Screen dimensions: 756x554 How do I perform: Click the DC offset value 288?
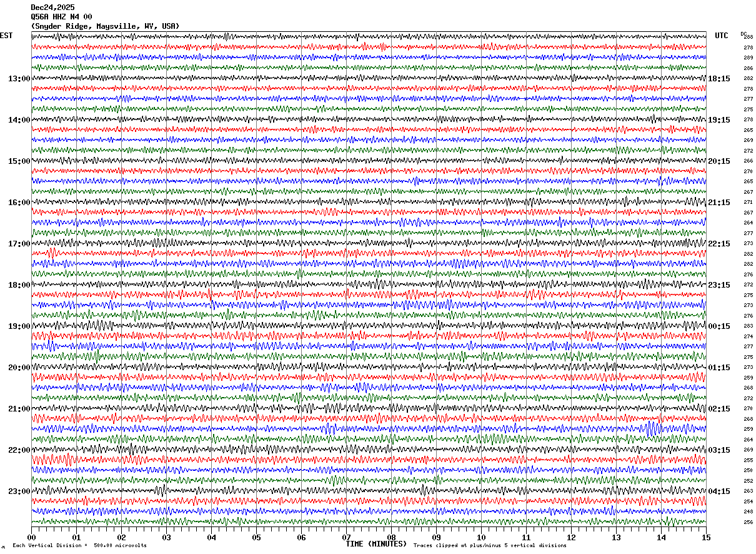pyautogui.click(x=749, y=38)
